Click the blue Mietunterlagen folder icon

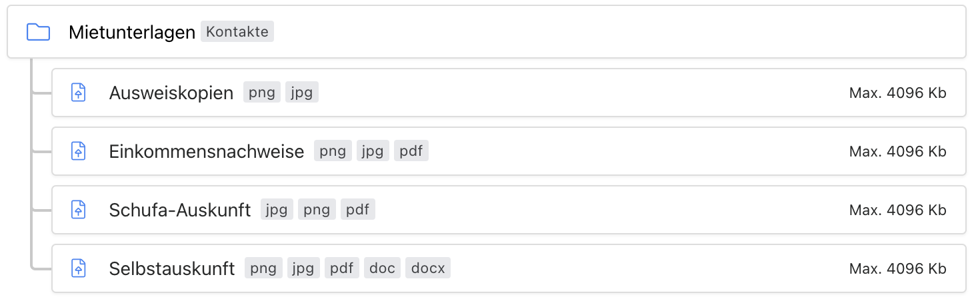[x=38, y=32]
